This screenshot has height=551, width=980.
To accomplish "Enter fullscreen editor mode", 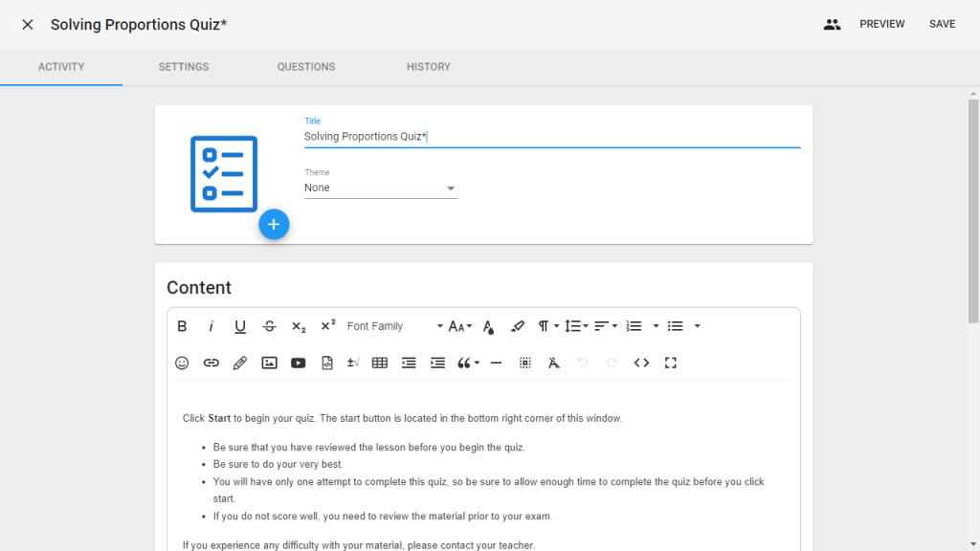I will [x=671, y=363].
